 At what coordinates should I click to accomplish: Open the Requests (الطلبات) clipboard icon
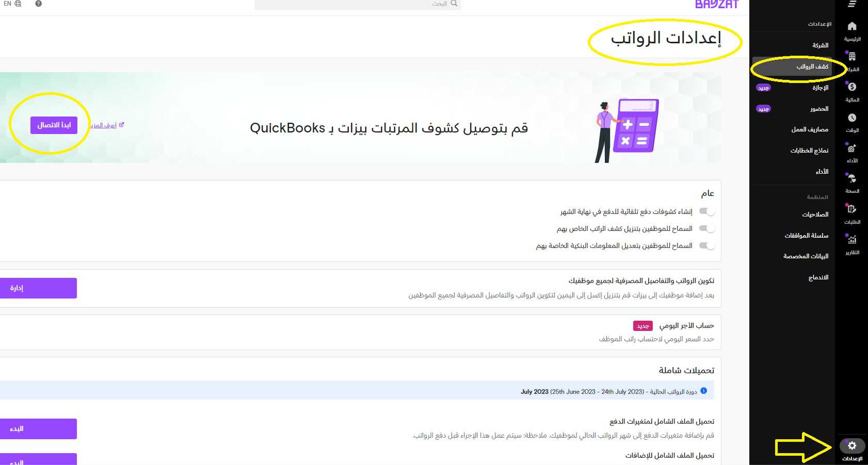tap(851, 209)
